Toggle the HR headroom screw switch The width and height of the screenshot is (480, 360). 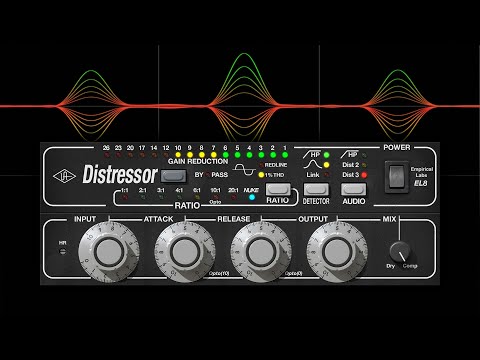[63, 251]
